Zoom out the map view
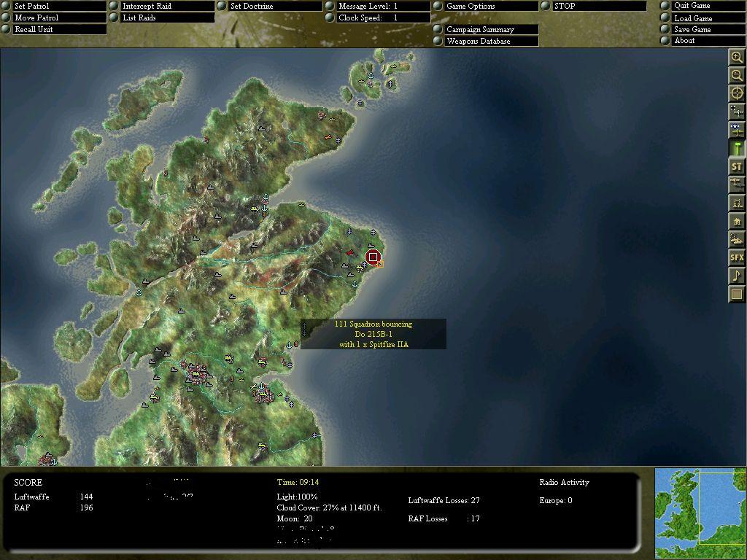The height and width of the screenshot is (560, 747). click(737, 75)
